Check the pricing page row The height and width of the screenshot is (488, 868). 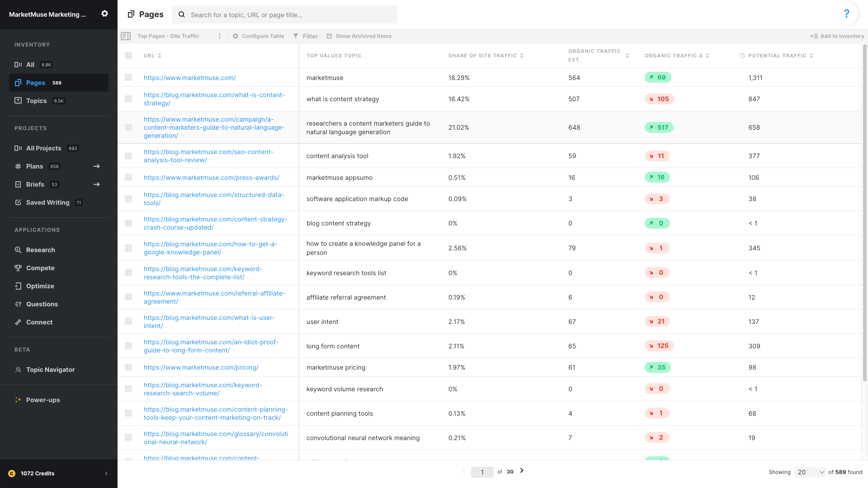pos(128,367)
